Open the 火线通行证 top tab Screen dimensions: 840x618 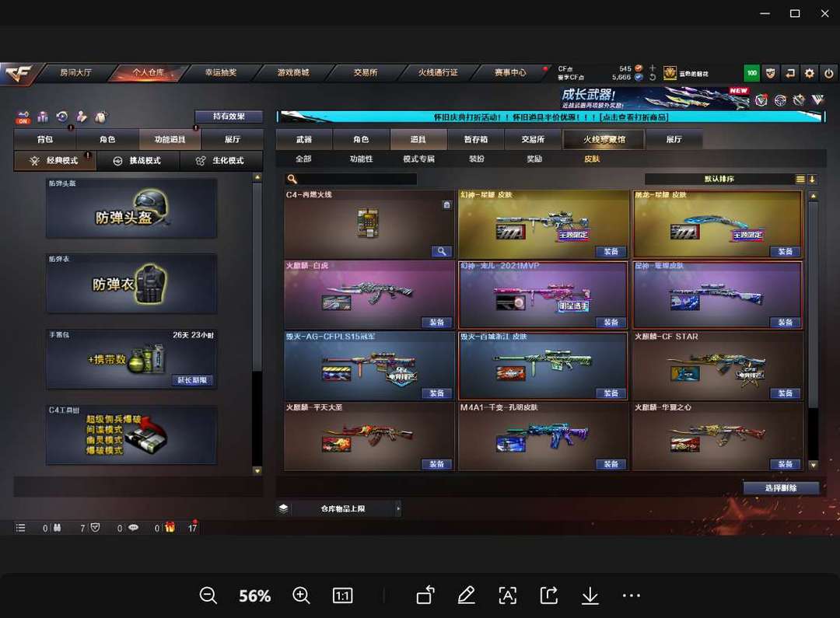coord(438,73)
